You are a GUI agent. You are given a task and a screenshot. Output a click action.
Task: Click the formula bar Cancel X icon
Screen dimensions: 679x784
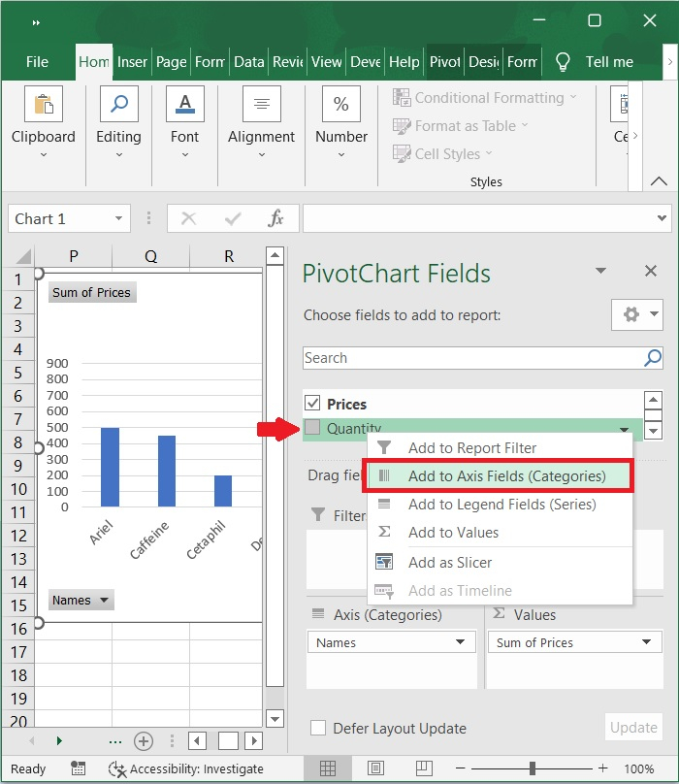pos(188,218)
